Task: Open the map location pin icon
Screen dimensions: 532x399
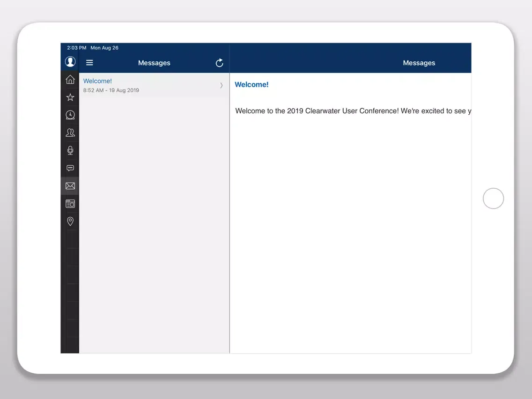Action: (x=70, y=221)
